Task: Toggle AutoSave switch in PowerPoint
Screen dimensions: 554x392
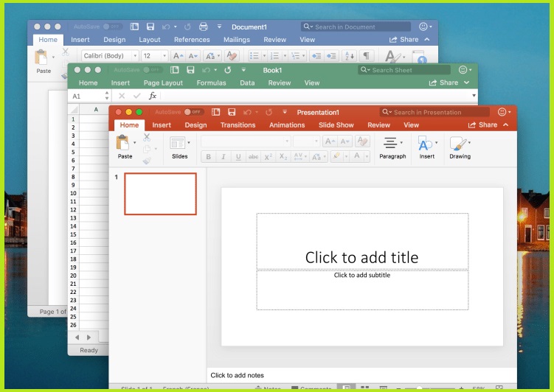Action: click(194, 112)
